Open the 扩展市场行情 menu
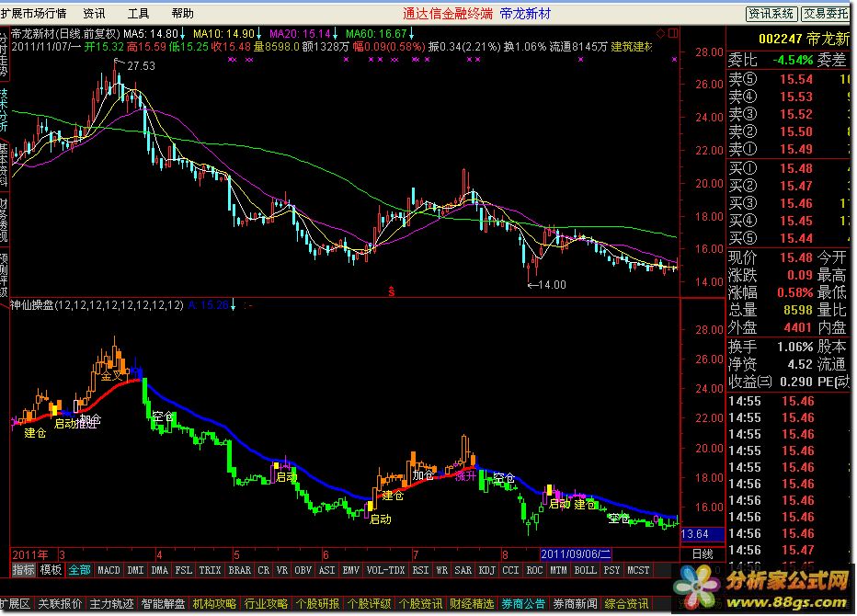 coord(33,13)
